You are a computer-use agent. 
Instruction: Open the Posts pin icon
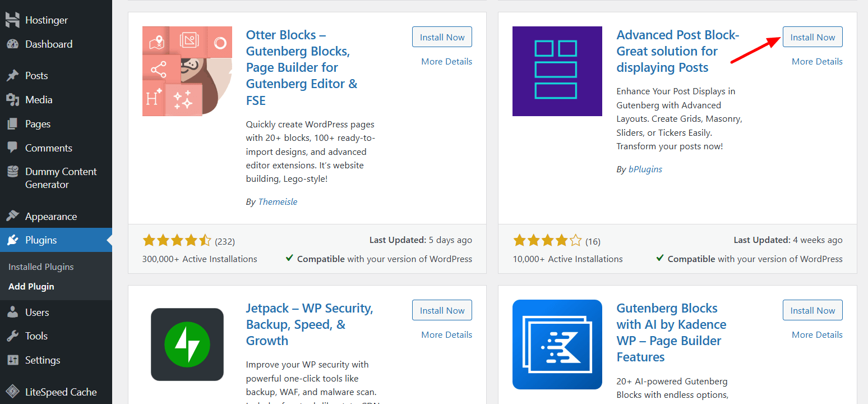(13, 75)
